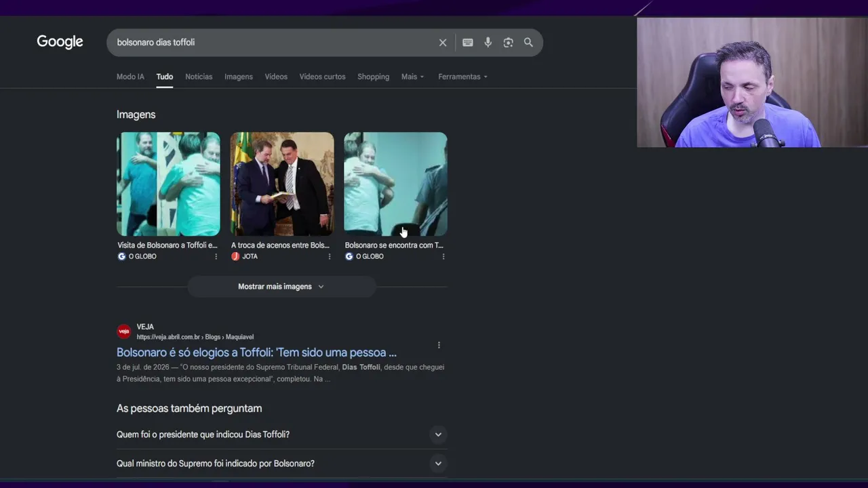Click the 'Imagens' section heading
Image resolution: width=868 pixels, height=488 pixels.
pos(136,115)
